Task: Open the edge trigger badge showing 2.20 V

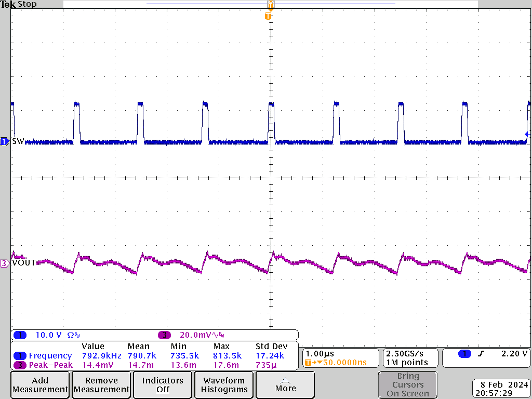Action: pyautogui.click(x=486, y=357)
